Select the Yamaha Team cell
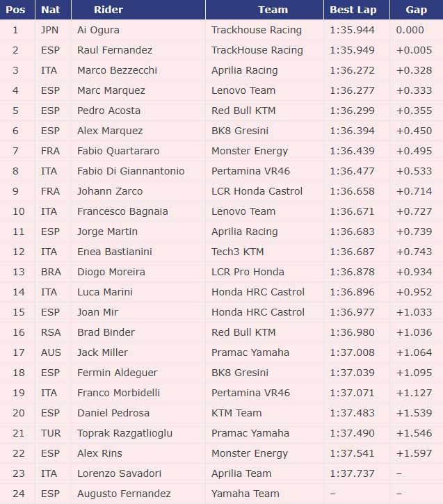The width and height of the screenshot is (443, 504). point(245,494)
